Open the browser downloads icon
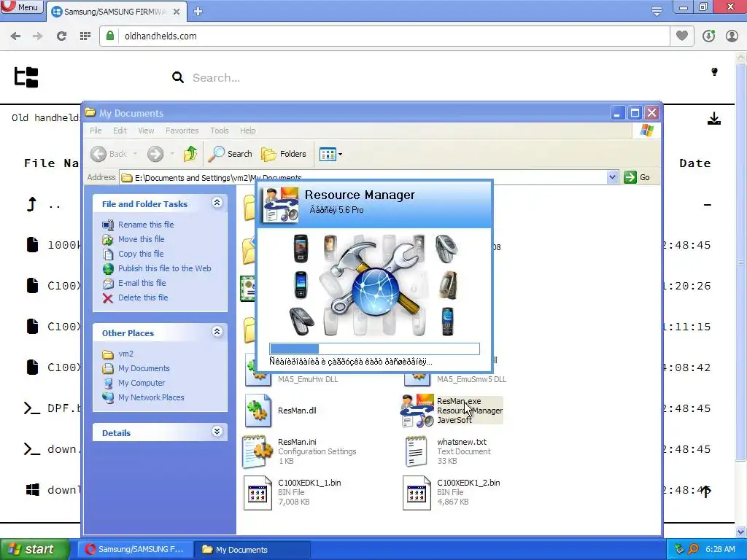 (x=708, y=36)
